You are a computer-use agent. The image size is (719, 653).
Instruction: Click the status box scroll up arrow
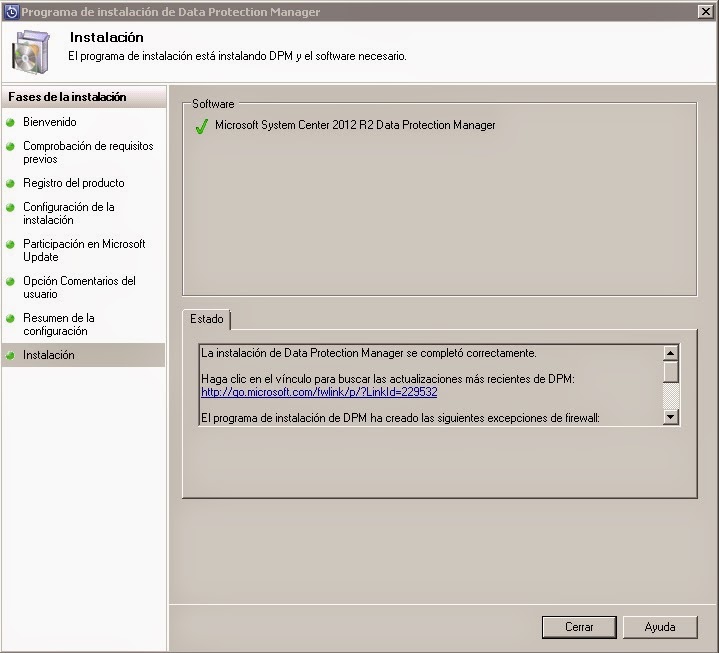pyautogui.click(x=670, y=353)
